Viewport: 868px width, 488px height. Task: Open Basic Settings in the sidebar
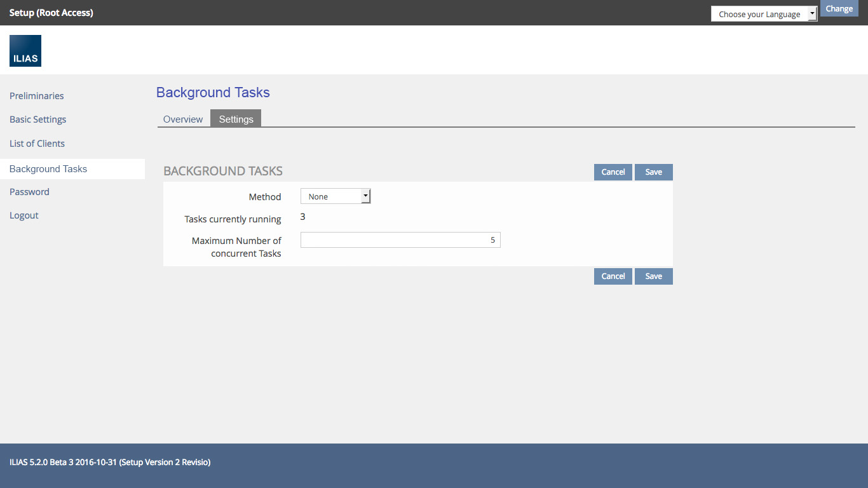(x=38, y=119)
